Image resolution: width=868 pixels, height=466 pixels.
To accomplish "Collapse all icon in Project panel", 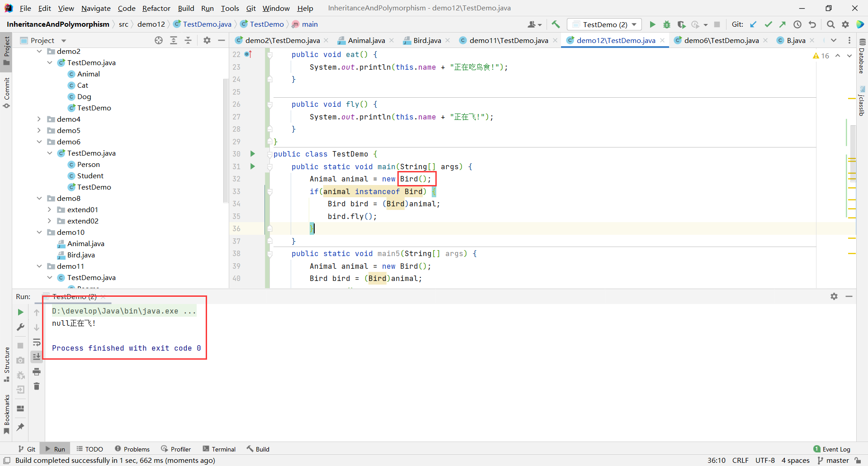I will [188, 40].
